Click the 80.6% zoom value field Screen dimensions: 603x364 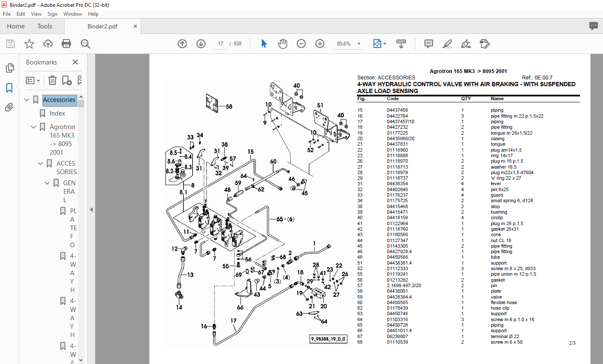343,44
